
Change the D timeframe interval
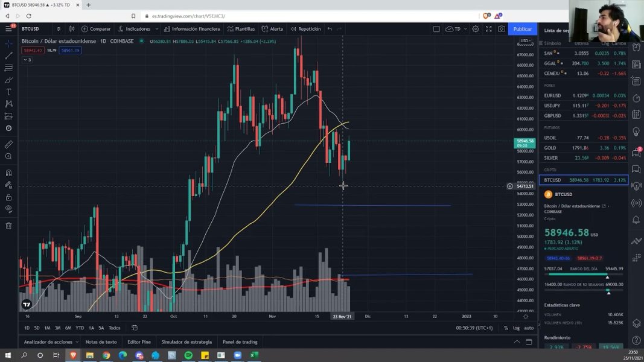(59, 29)
